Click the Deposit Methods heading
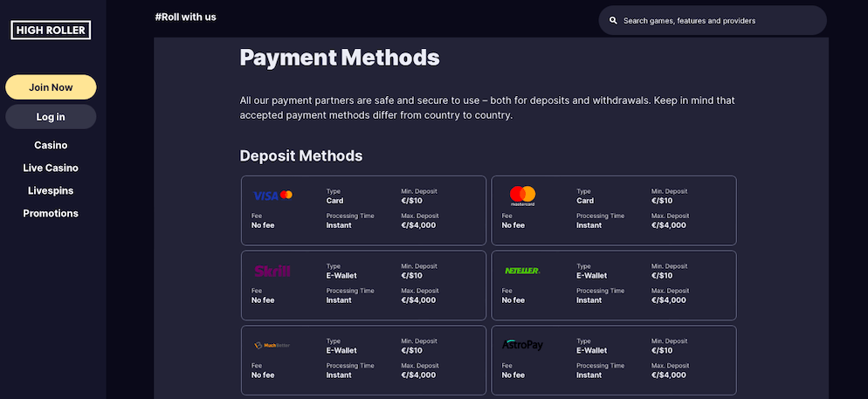 click(301, 156)
